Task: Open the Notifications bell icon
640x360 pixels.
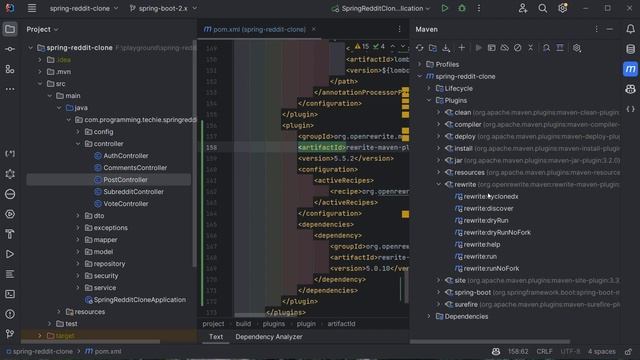Action: point(630,29)
